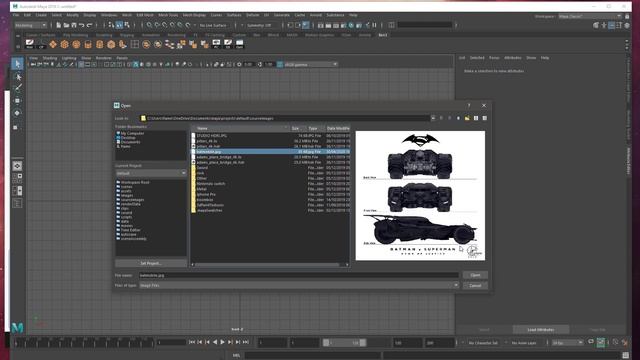Go to start of playback range
This screenshot has height=360, width=640.
tap(192, 342)
